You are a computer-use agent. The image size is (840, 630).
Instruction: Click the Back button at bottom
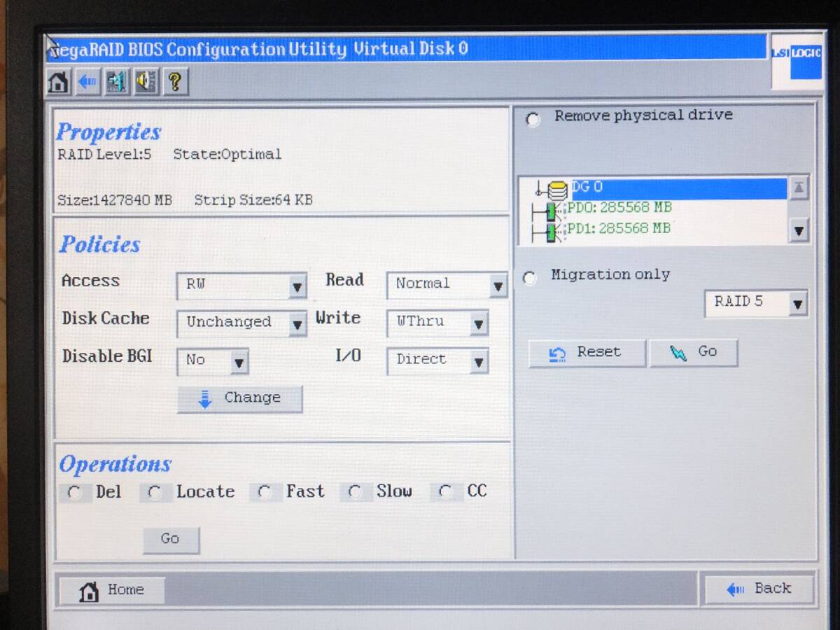759,589
